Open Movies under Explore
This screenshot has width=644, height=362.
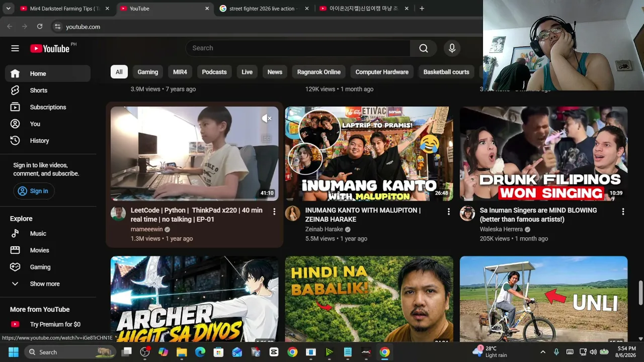tap(48, 250)
